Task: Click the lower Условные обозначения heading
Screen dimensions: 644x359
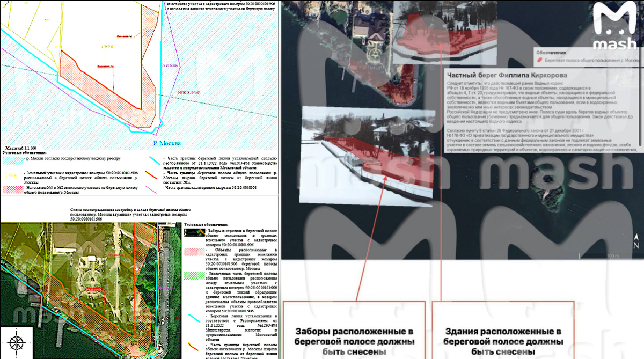Action: (x=206, y=224)
